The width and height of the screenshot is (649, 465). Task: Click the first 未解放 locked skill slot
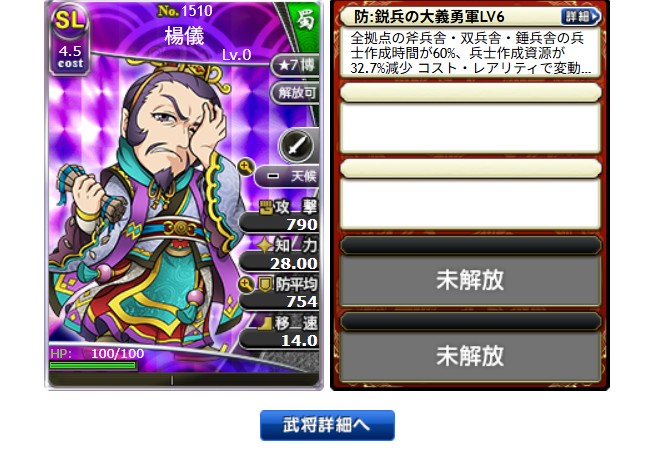[470, 280]
